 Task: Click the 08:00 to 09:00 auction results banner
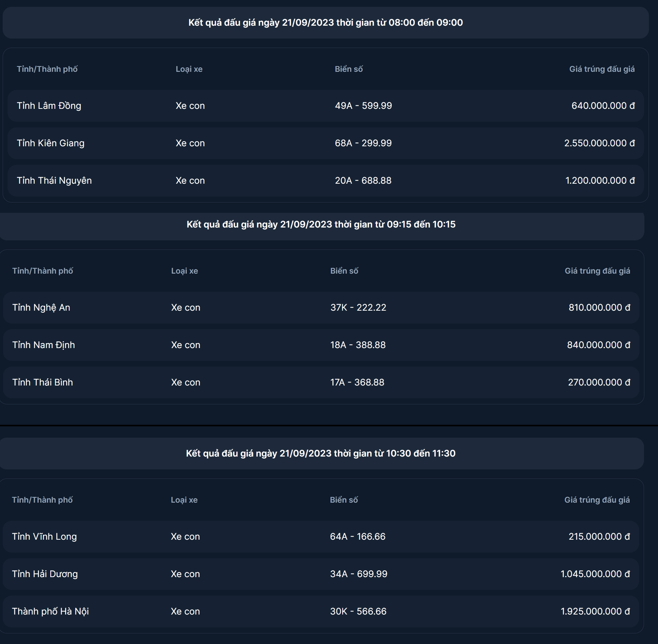point(325,23)
